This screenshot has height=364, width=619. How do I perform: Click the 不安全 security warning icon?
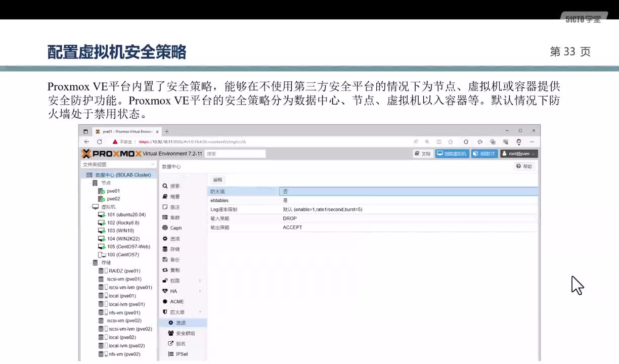[115, 142]
